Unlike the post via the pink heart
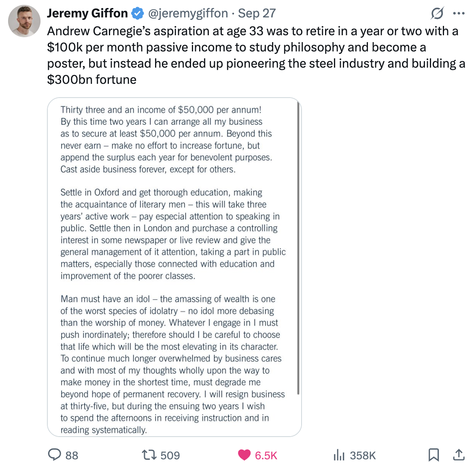This screenshot has width=476, height=469. (x=244, y=455)
